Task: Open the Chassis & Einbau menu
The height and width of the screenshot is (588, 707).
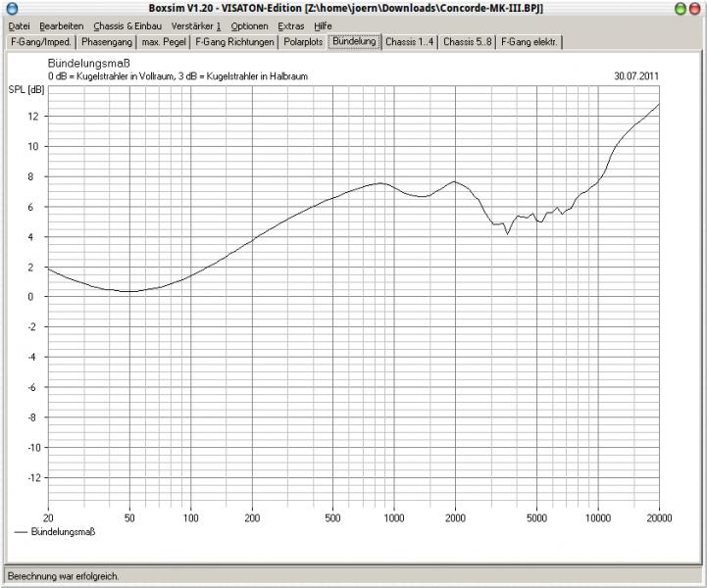Action: [x=127, y=26]
